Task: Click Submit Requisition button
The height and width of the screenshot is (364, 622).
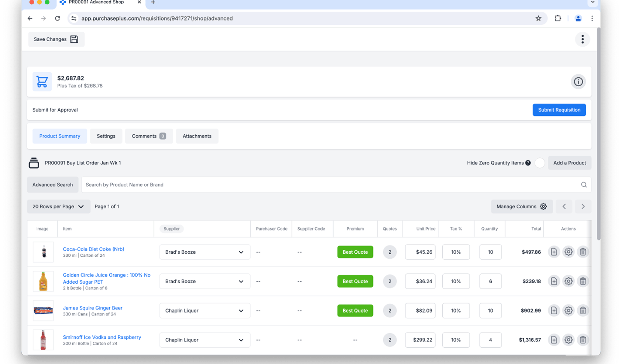Action: tap(559, 110)
